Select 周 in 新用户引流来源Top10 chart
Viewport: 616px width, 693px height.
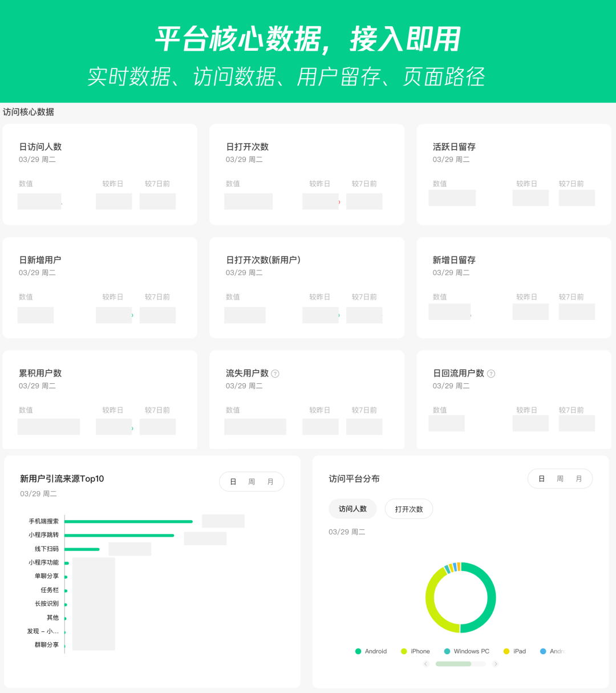[x=252, y=482]
